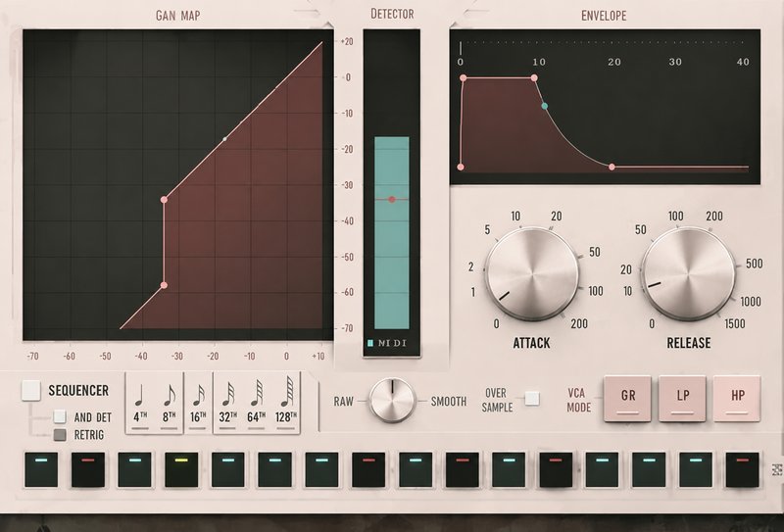Image resolution: width=784 pixels, height=532 pixels.
Task: Click the 200 mark on the Attack dial
Action: click(579, 323)
